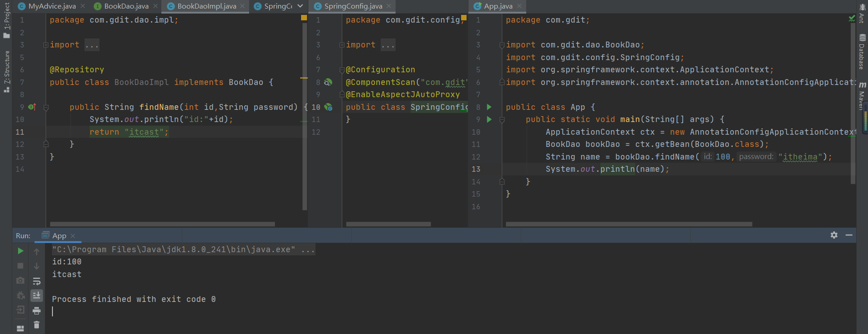Close the MyAdvice.java tab

(x=83, y=6)
